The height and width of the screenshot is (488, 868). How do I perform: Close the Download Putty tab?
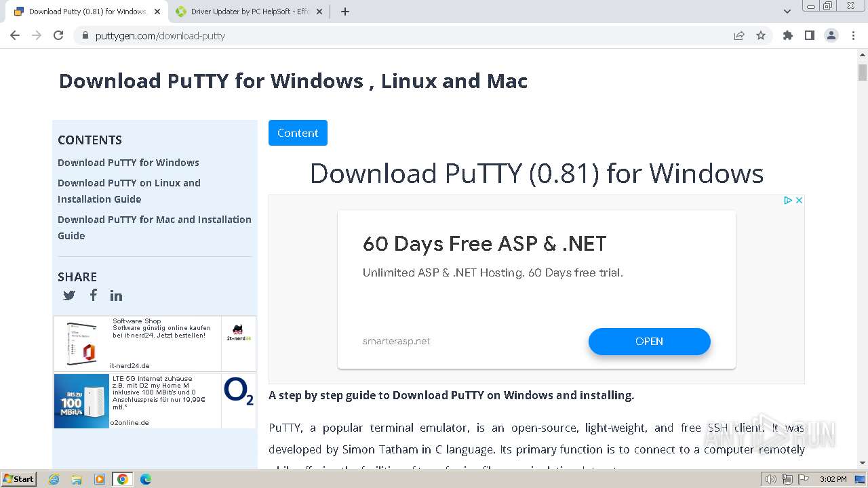click(158, 12)
